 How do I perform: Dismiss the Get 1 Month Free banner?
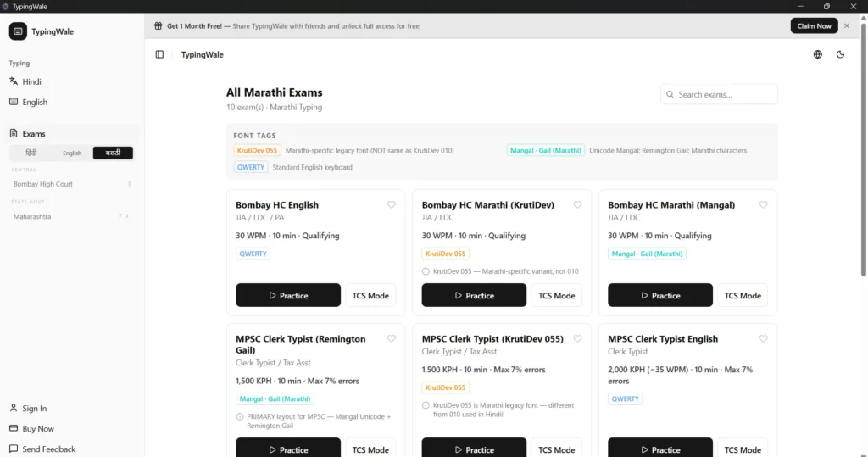(847, 26)
